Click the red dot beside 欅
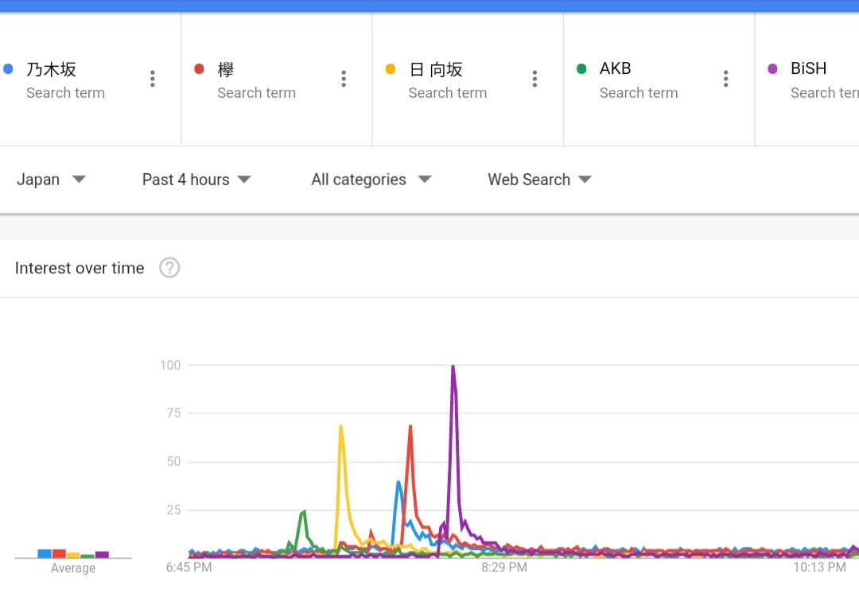Viewport: 859px width, 616px height. pyautogui.click(x=199, y=69)
